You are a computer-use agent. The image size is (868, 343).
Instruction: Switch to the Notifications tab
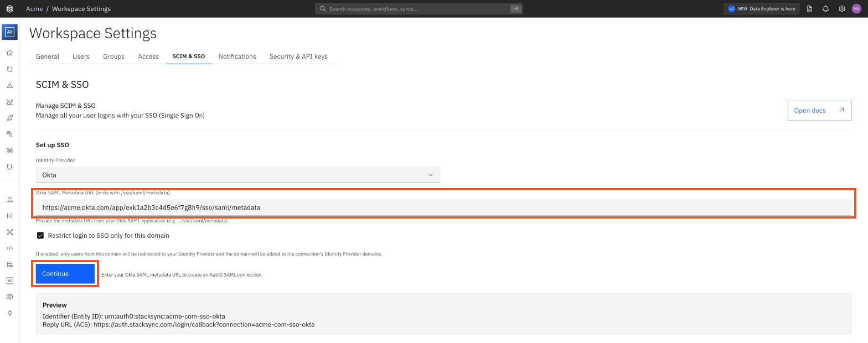(237, 56)
